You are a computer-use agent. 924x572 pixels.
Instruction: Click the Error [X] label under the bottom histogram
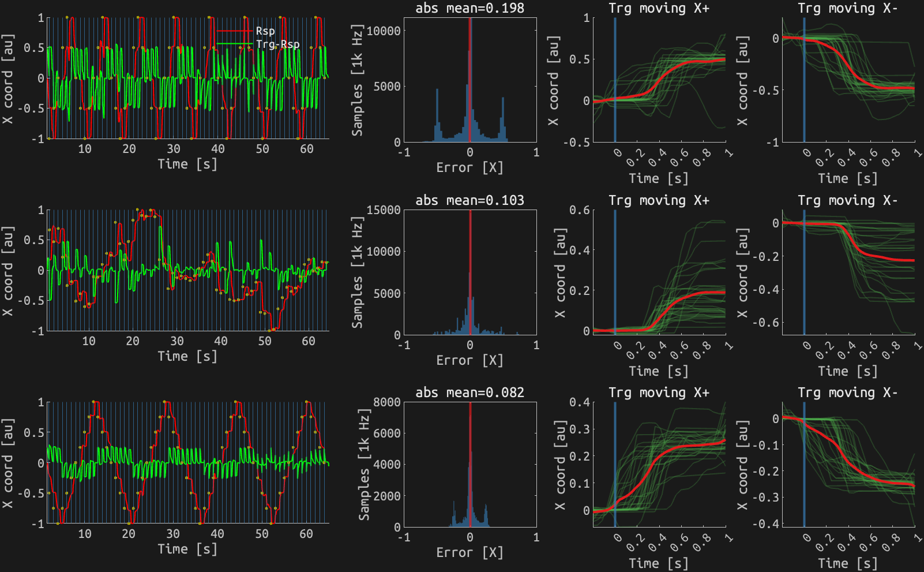coord(469,552)
